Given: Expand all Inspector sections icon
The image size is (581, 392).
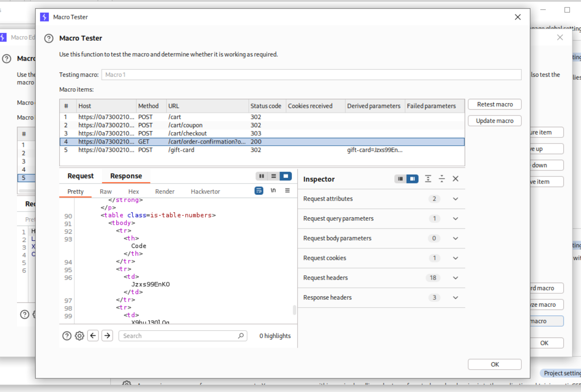Looking at the screenshot, I should click(428, 179).
